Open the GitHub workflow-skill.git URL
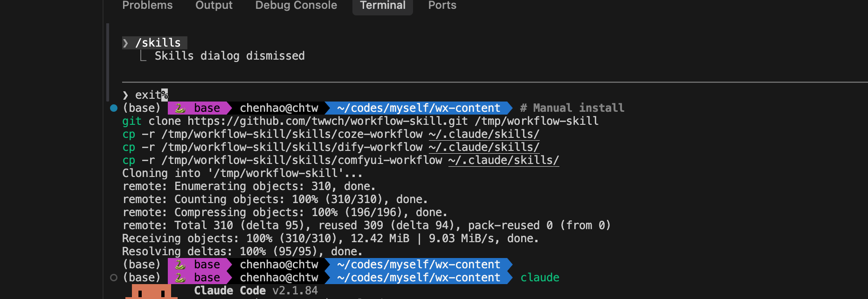 pos(328,121)
